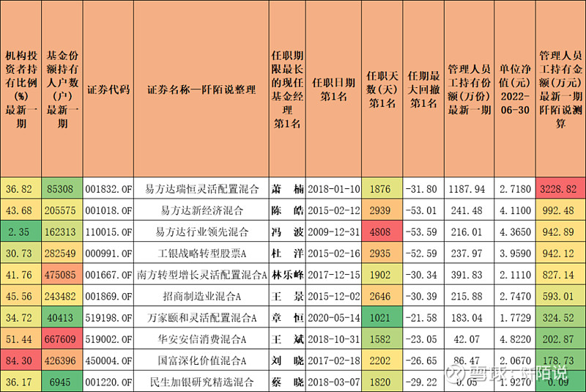586x392 pixels.
Task: Select the tenure days cell 2939
Action: point(382,210)
